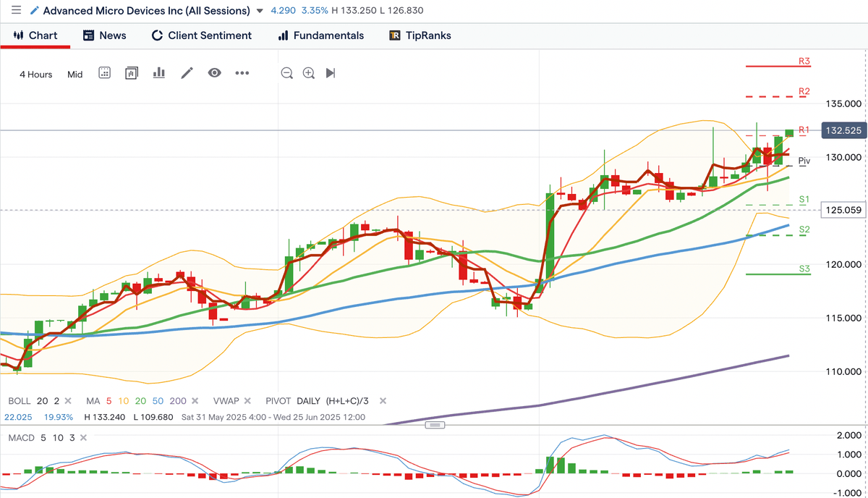Click the red MA 5 period value

pos(108,400)
